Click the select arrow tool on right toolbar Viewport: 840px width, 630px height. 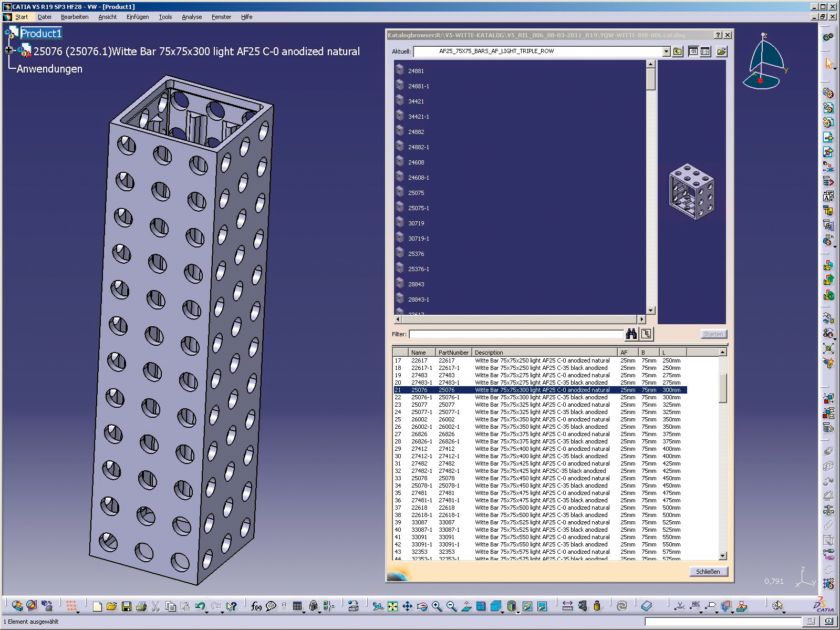829,64
